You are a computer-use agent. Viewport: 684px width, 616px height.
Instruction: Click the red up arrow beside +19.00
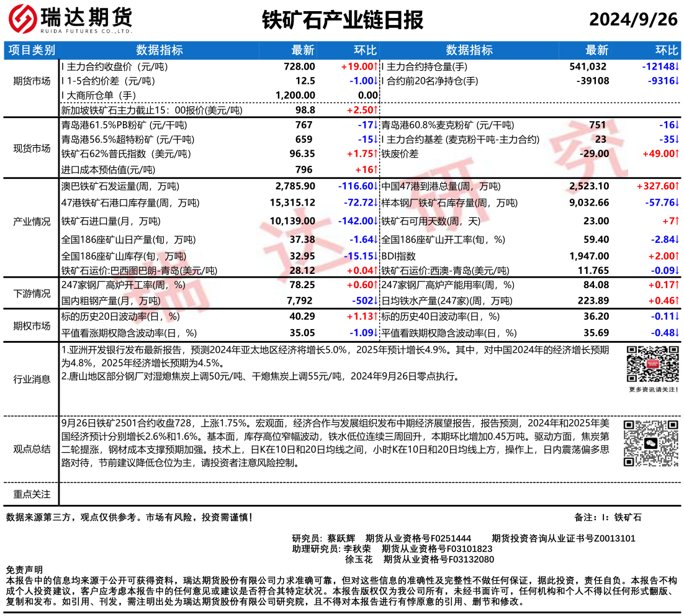(x=376, y=66)
